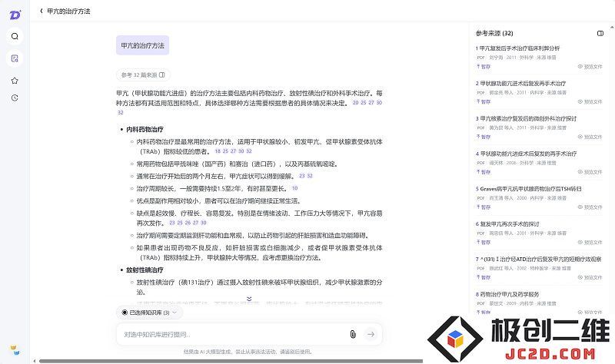
Task: Click 预览文件 for source 1 甲亢复发后手术治疗临床利弊分析
Action: [x=590, y=67]
